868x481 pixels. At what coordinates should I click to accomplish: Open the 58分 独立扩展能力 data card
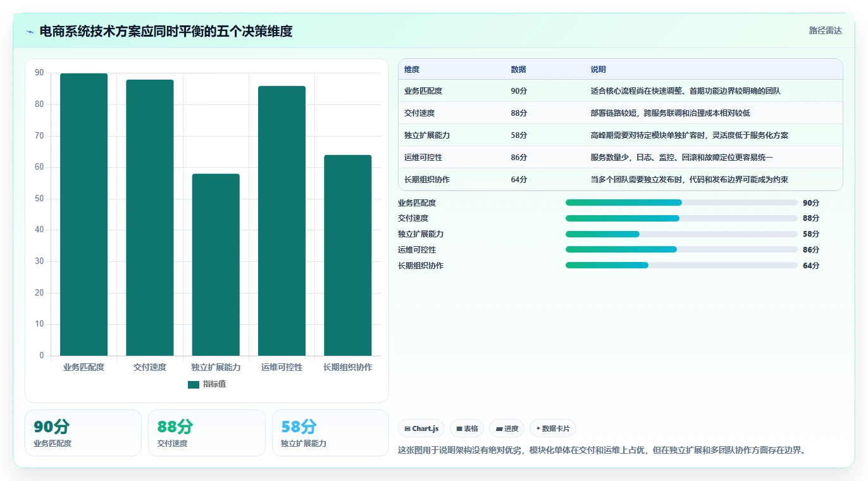tap(330, 433)
